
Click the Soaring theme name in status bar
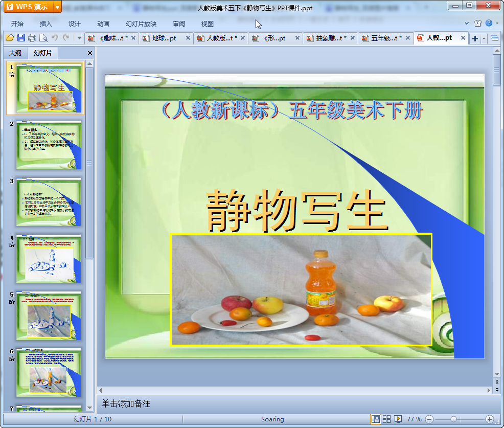pos(272,419)
